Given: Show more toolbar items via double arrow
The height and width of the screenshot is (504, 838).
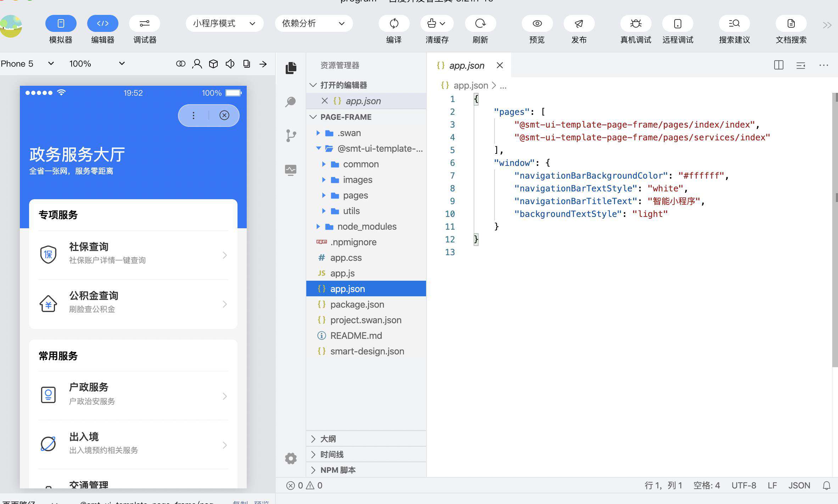Looking at the screenshot, I should tap(827, 25).
